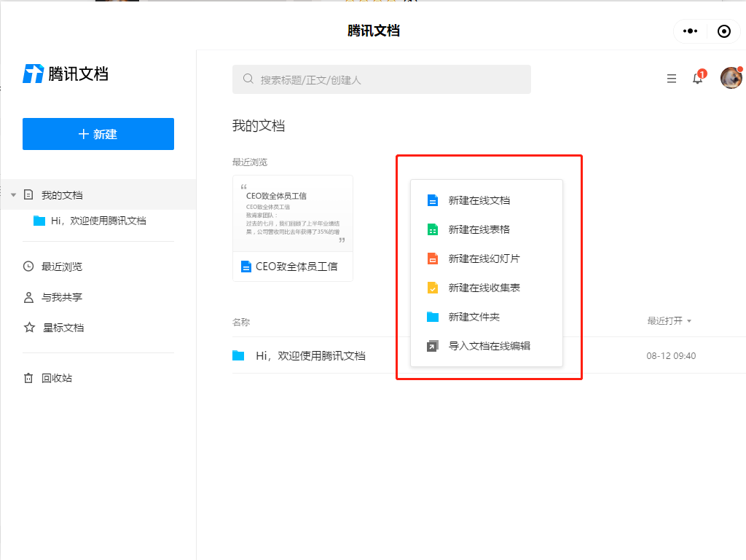The width and height of the screenshot is (746, 560).
Task: Click the CEO致全体员工信 document title
Action: click(x=297, y=267)
